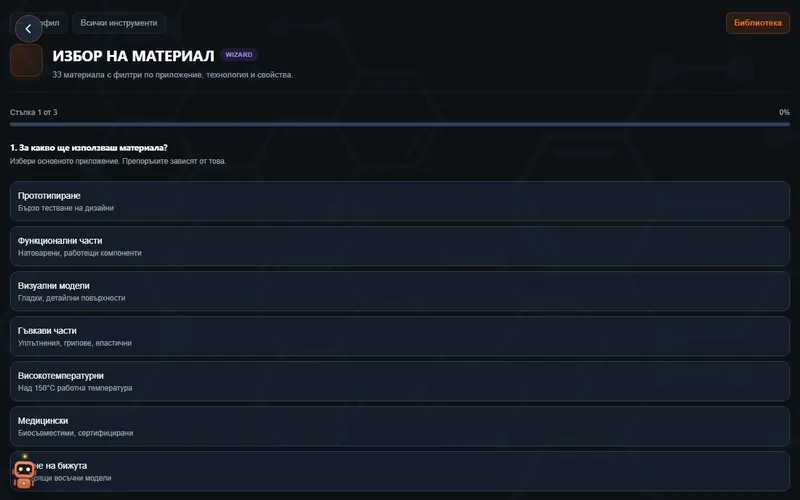
Task: Click the round back arrow button
Action: click(29, 29)
